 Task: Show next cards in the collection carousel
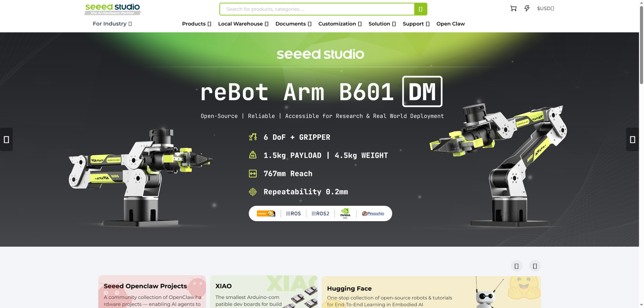pos(535,266)
